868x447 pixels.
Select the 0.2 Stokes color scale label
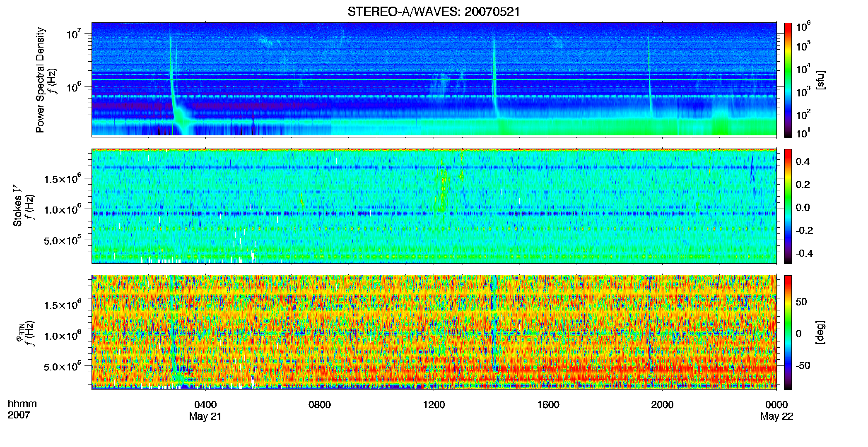[803, 184]
